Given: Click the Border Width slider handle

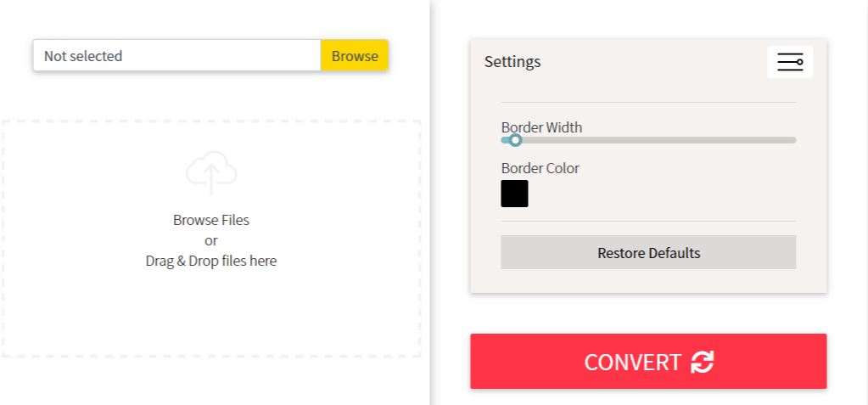Looking at the screenshot, I should pyautogui.click(x=514, y=140).
